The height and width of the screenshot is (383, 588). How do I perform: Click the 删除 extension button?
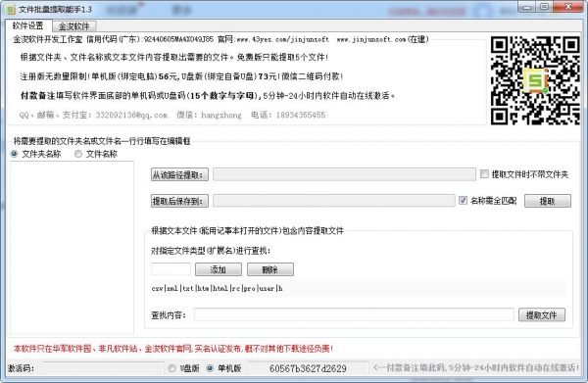(x=270, y=269)
